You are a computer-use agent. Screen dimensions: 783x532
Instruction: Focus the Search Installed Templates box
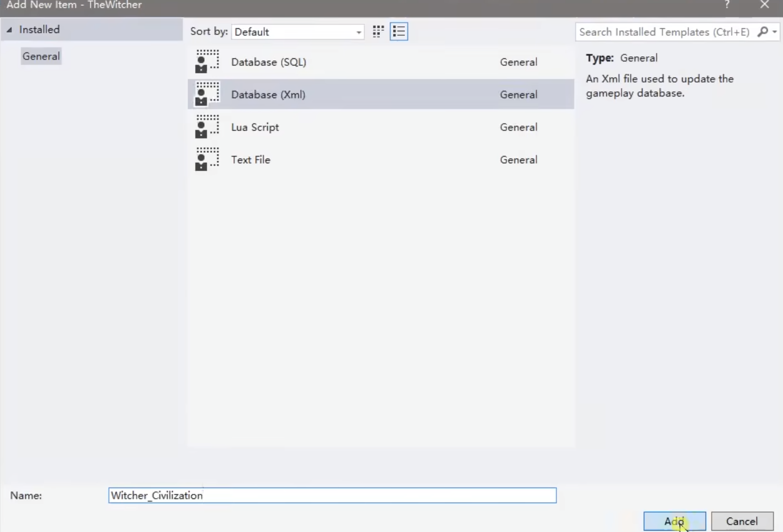[665, 32]
